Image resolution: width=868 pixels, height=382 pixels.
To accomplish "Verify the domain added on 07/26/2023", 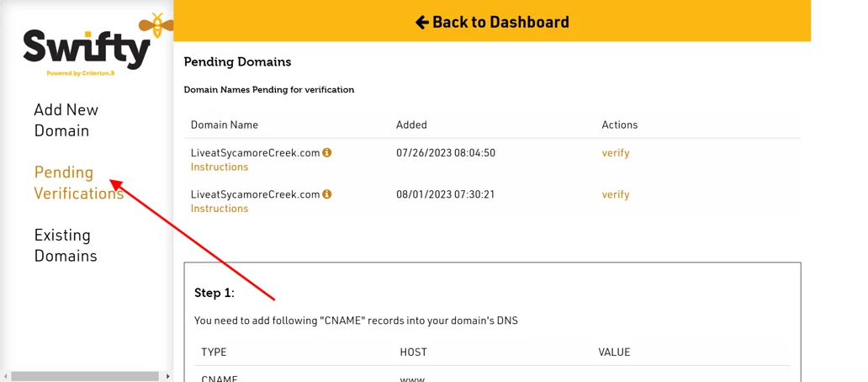I will 616,153.
